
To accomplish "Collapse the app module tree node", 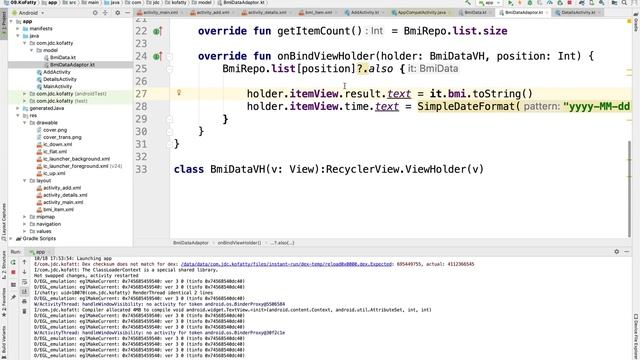I will click(x=11, y=21).
